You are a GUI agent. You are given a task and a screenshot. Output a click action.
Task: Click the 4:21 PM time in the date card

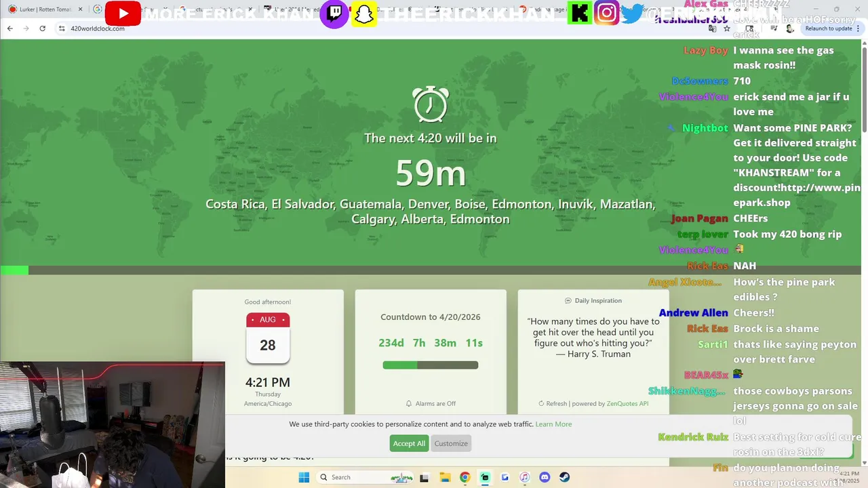pos(268,382)
